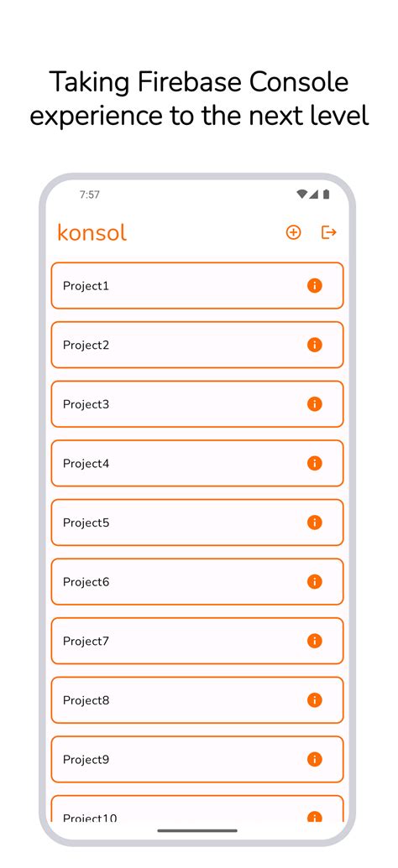Tap the add project plus icon

click(x=293, y=232)
